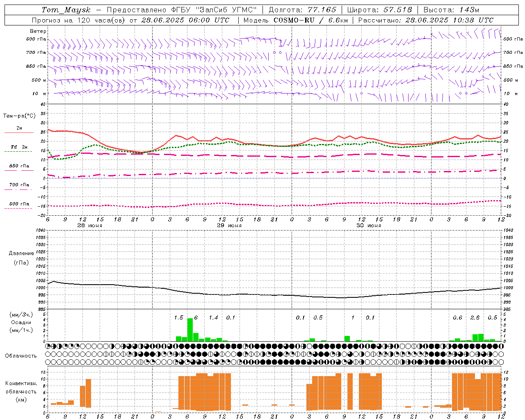Click the elevation text Высота: 143м
This screenshot has width=525, height=420.
(451, 10)
